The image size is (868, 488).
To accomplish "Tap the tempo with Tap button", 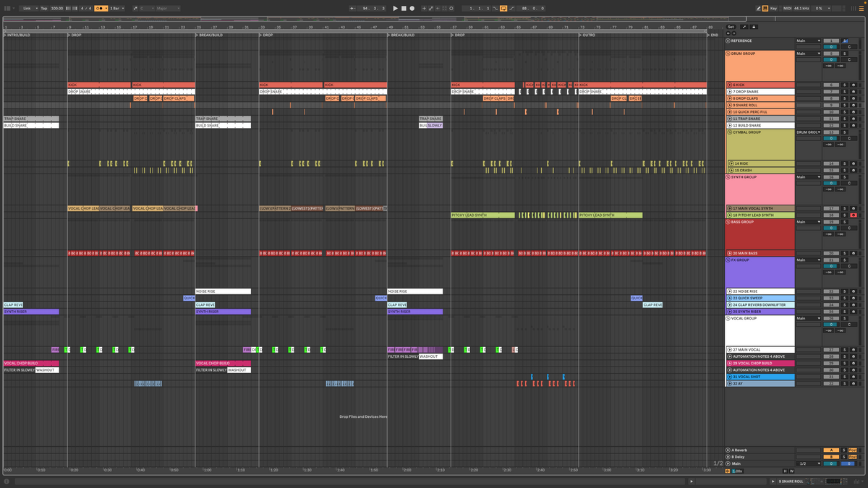I will click(x=43, y=8).
